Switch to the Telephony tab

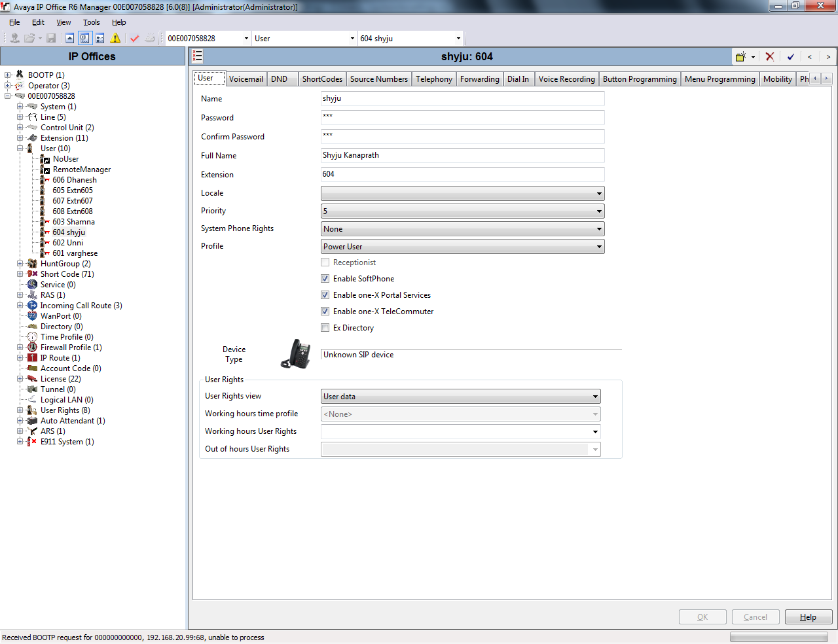(434, 79)
